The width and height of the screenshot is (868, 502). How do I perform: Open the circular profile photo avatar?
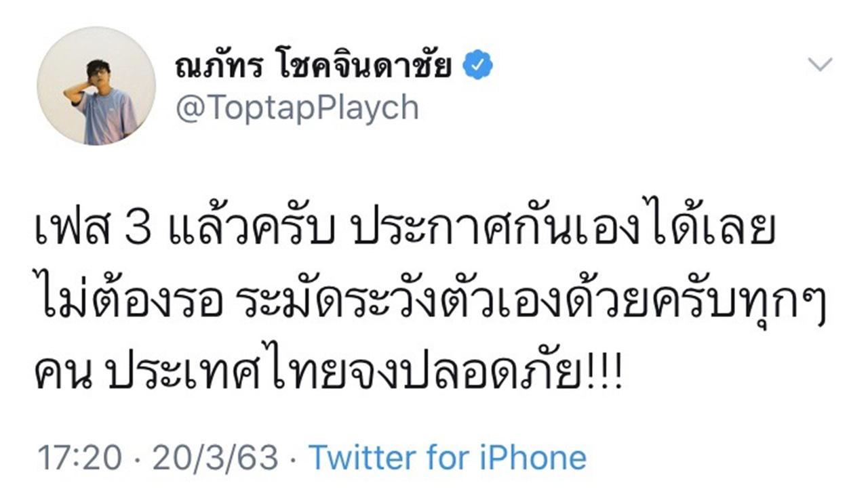[x=96, y=86]
